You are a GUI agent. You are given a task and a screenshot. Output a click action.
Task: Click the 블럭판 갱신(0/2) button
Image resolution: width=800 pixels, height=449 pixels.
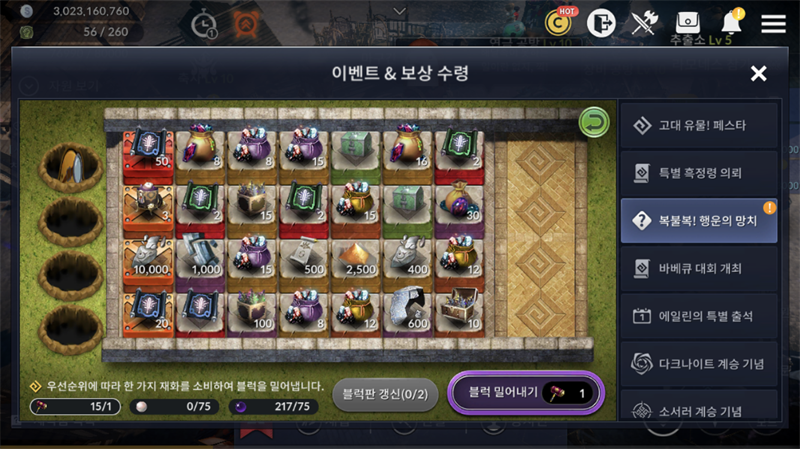click(385, 394)
